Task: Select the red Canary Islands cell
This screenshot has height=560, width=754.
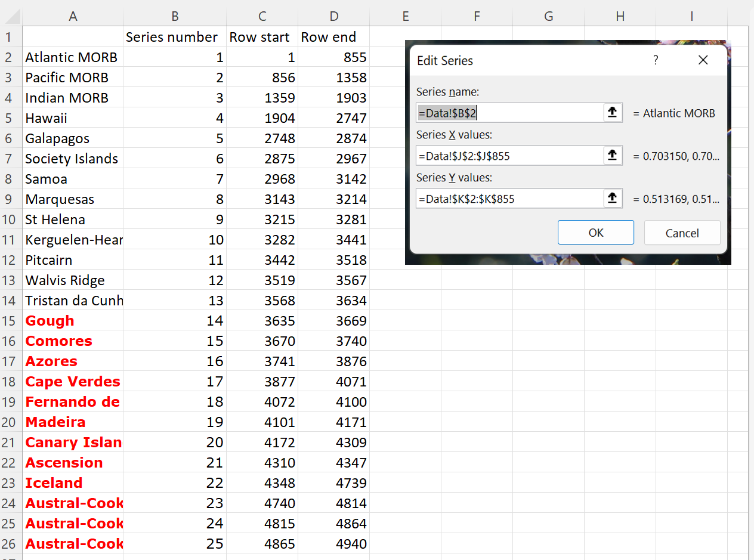Action: tap(73, 443)
